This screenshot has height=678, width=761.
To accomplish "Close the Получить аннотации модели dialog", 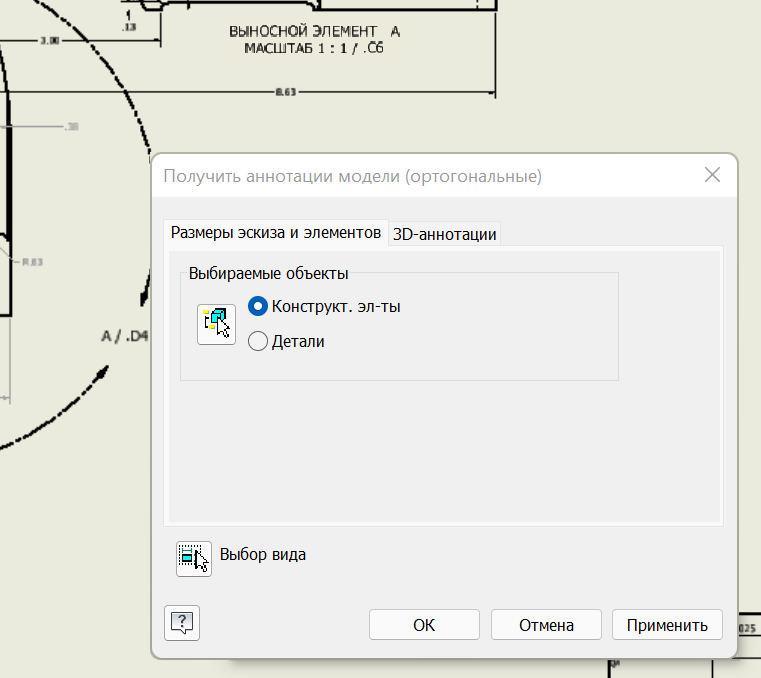I will pos(712,175).
